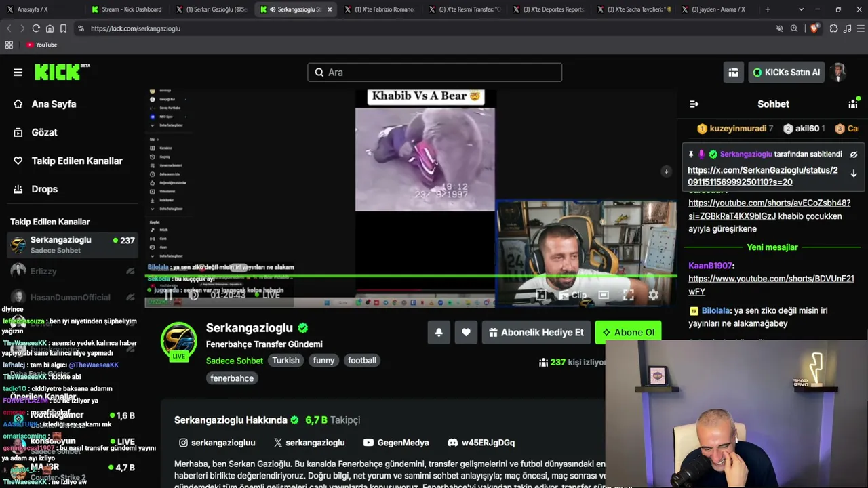Click the Abone Ol subscribe button
Viewport: 868px width, 488px height.
628,333
